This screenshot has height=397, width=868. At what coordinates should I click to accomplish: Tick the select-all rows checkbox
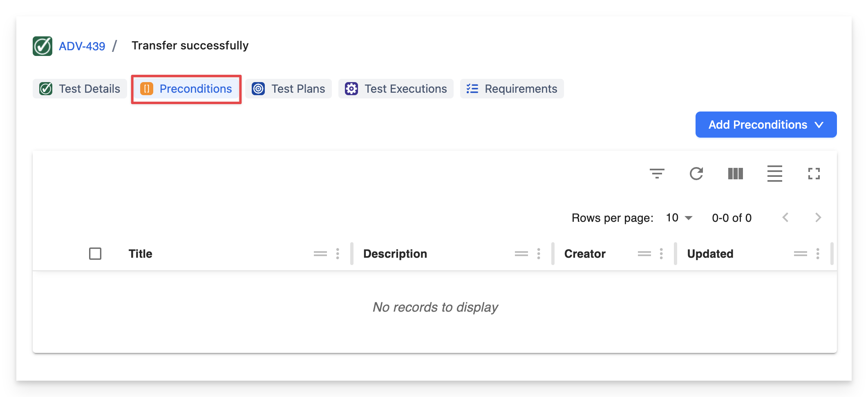coord(95,254)
